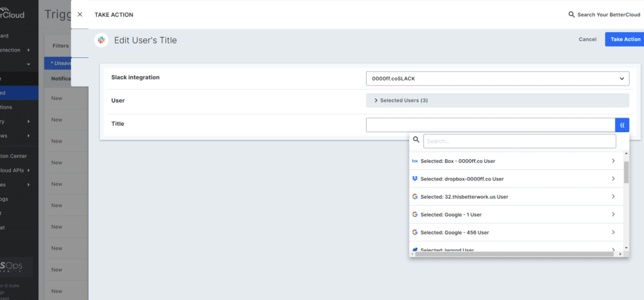This screenshot has height=300, width=644.
Task: Open the dynamic field picker button next to Title
Action: 622,125
